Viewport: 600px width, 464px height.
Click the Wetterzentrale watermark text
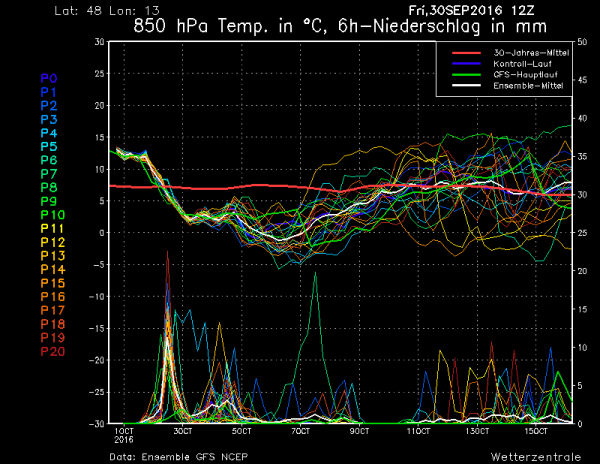pyautogui.click(x=531, y=458)
